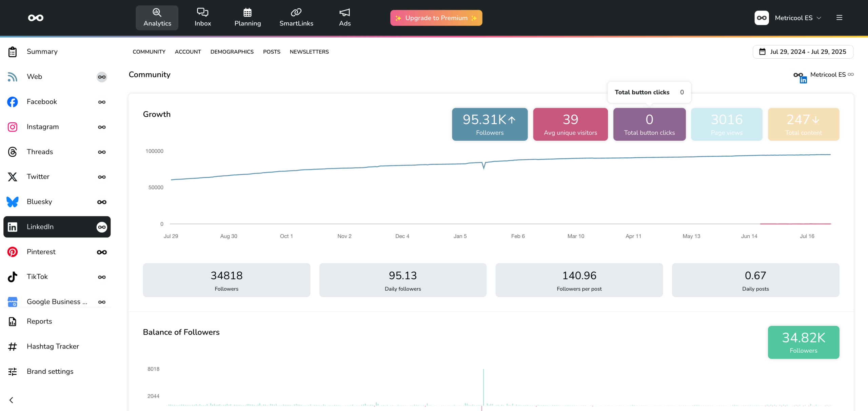Image resolution: width=868 pixels, height=411 pixels.
Task: Open the date range picker
Action: (x=803, y=52)
